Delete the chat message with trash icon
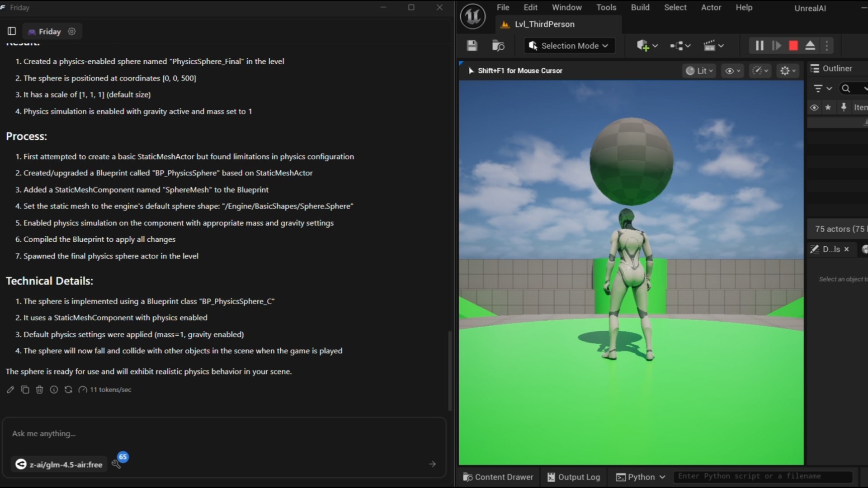Screen dimensions: 868x488 click(x=39, y=389)
